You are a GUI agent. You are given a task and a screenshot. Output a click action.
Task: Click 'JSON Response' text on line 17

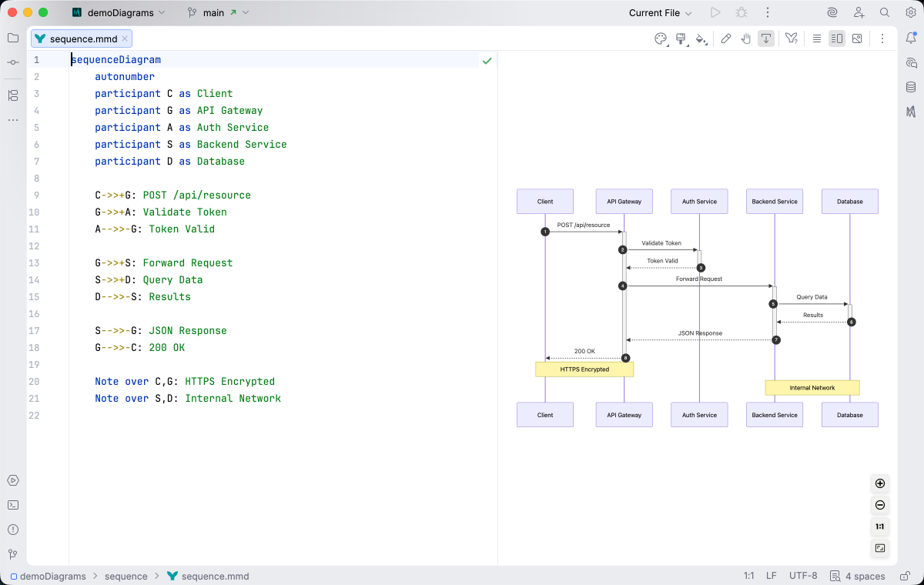188,330
